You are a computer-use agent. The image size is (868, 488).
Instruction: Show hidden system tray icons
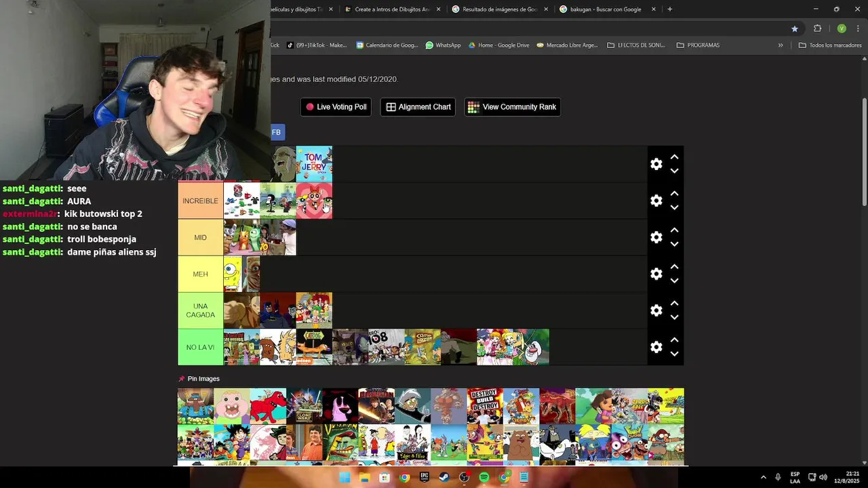pyautogui.click(x=763, y=477)
